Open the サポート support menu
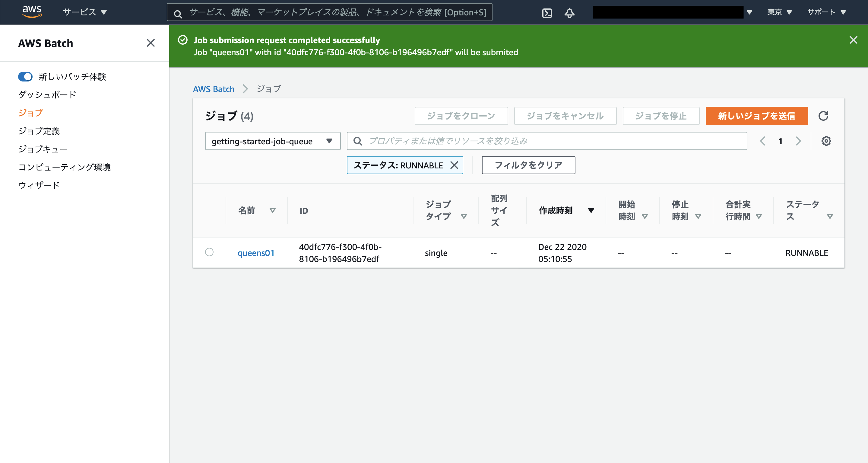 pyautogui.click(x=826, y=12)
